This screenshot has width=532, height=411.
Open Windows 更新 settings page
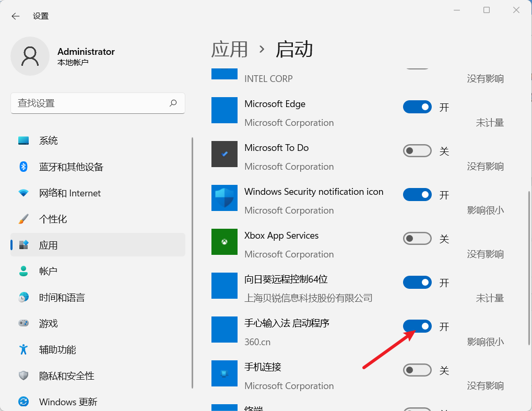click(98, 402)
